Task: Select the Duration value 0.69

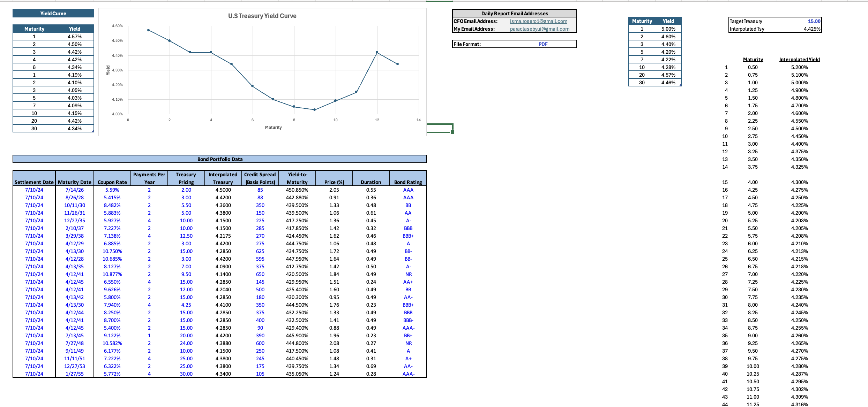Action: pos(371,366)
